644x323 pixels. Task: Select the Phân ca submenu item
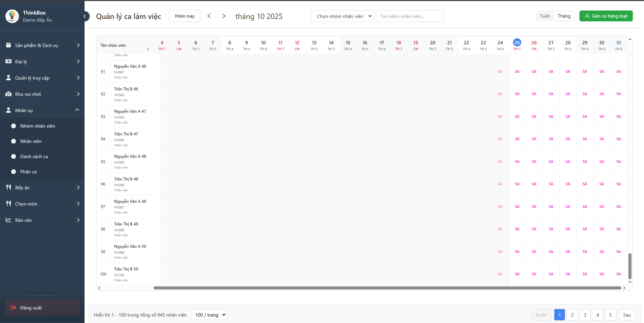coord(28,172)
